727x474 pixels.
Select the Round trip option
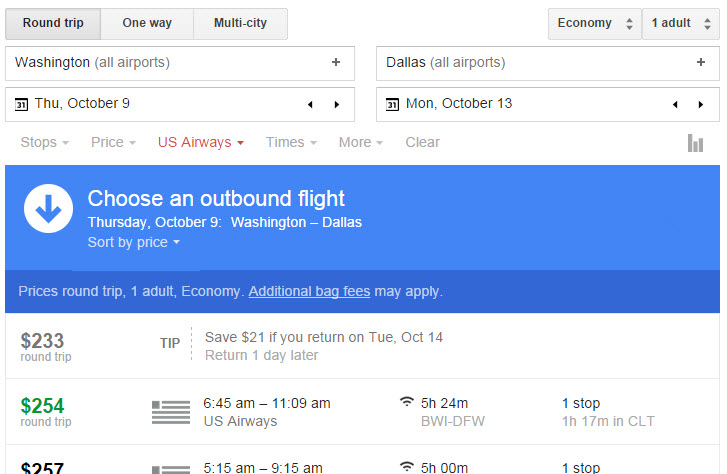[x=53, y=23]
